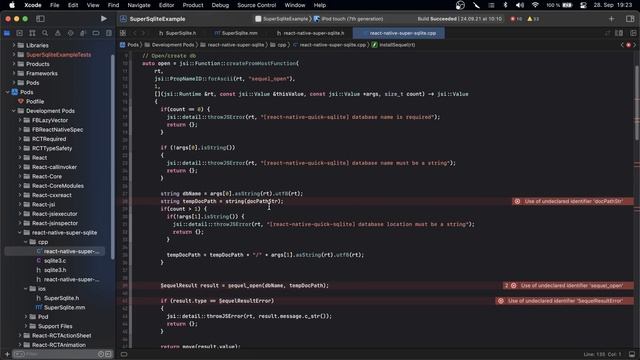
Task: Open the Project navigator tab icon
Action: pyautogui.click(x=7, y=33)
